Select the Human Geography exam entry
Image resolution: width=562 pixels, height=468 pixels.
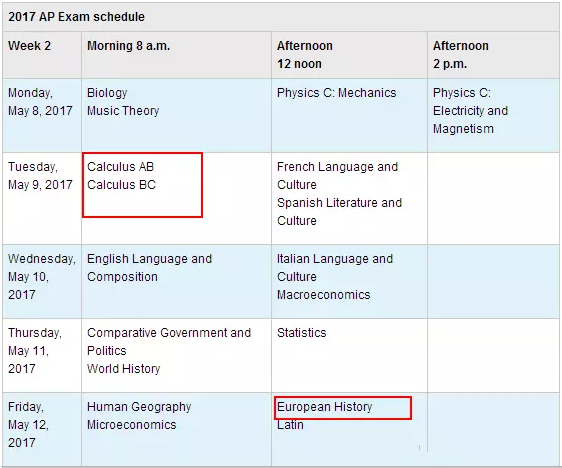(139, 407)
